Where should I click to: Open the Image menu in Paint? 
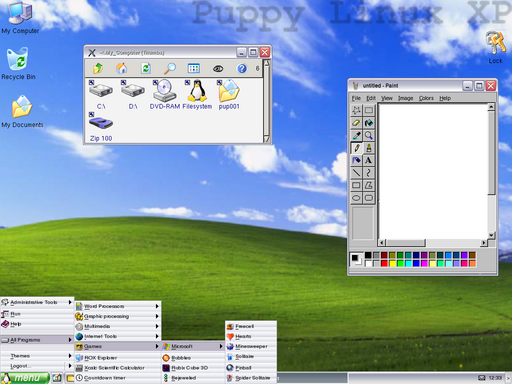tap(405, 98)
